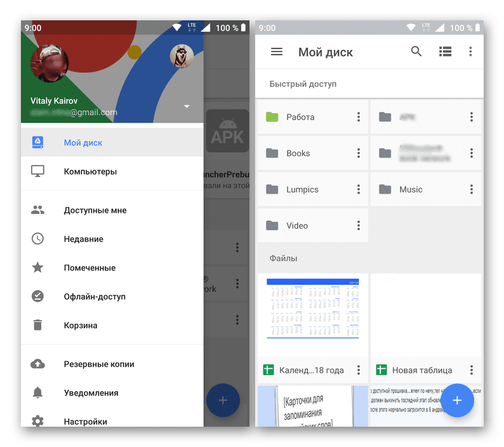Tap the Календ...18 года file name

coord(311,370)
